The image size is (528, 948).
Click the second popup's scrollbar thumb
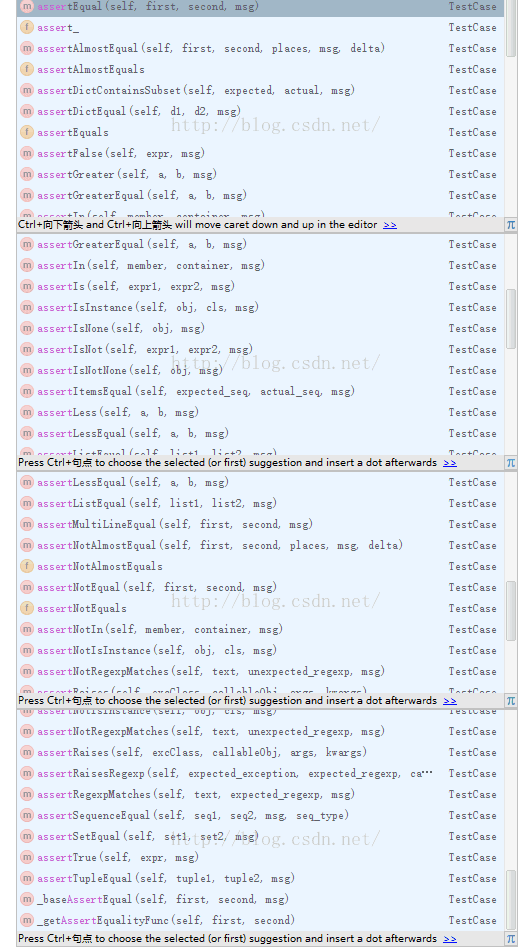511,319
